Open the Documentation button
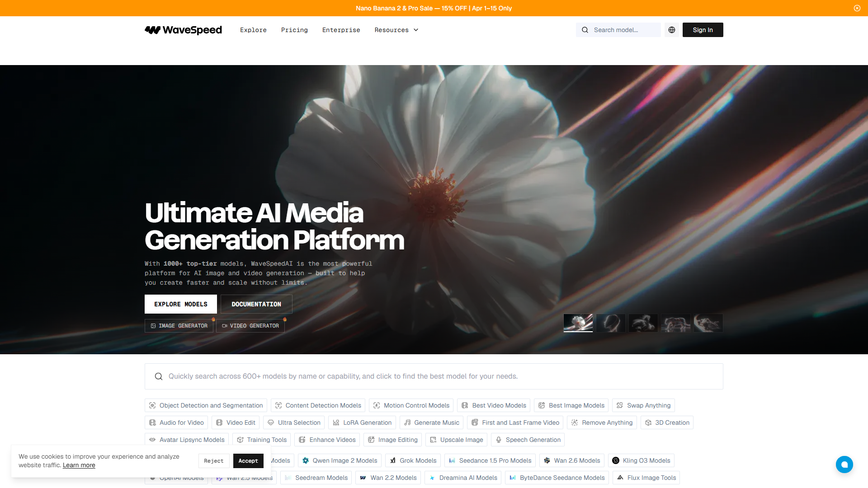This screenshot has width=868, height=488. coord(256,304)
